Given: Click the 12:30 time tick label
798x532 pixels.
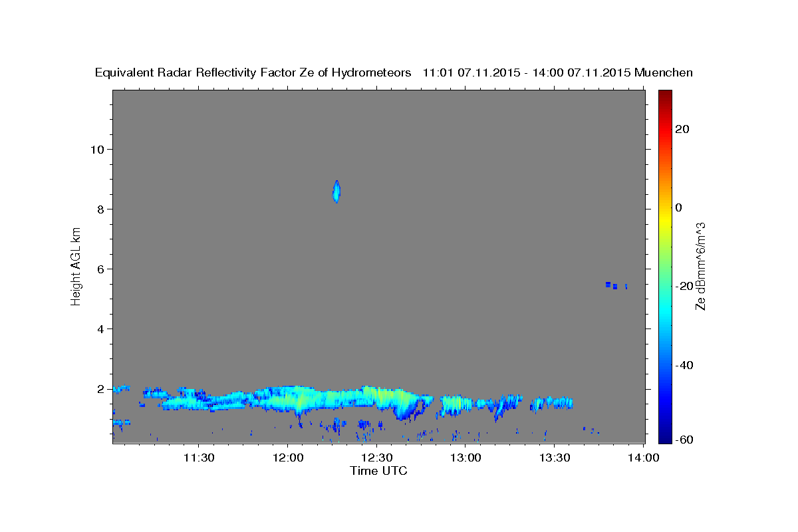Looking at the screenshot, I should pyautogui.click(x=376, y=458).
